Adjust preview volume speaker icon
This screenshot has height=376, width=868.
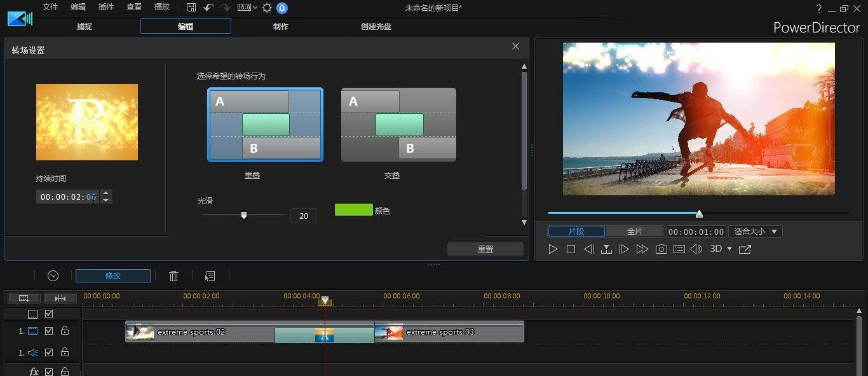tap(696, 249)
